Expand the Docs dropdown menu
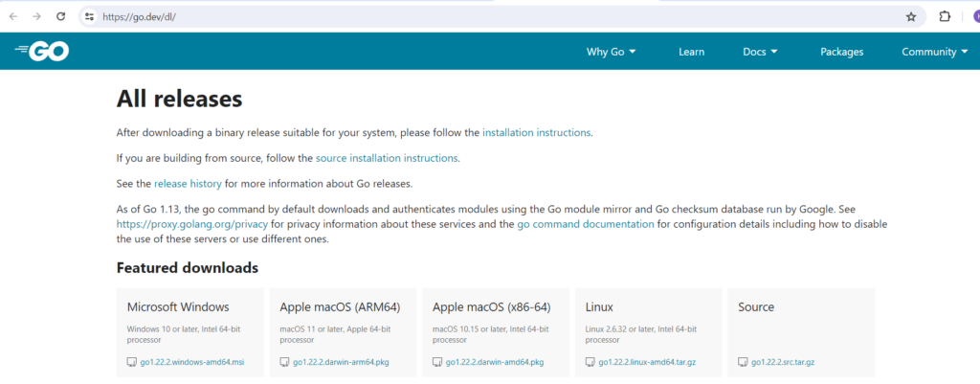980x384 pixels. pos(760,52)
